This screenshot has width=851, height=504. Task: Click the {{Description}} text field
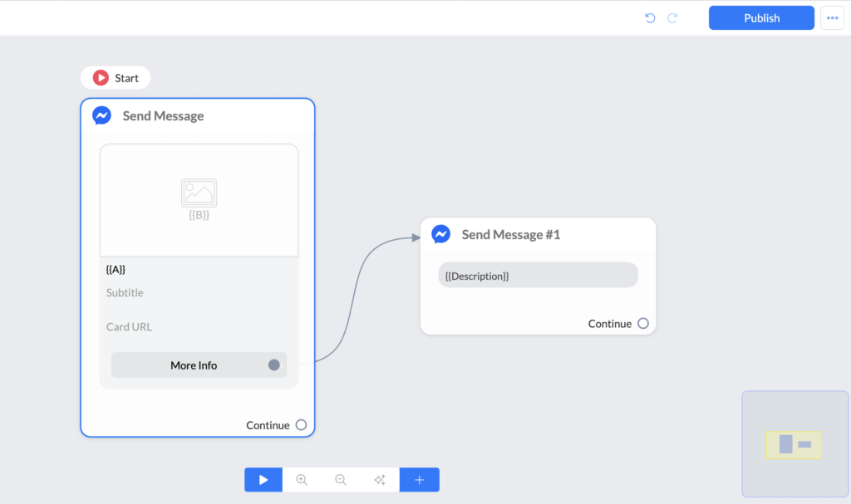point(538,275)
